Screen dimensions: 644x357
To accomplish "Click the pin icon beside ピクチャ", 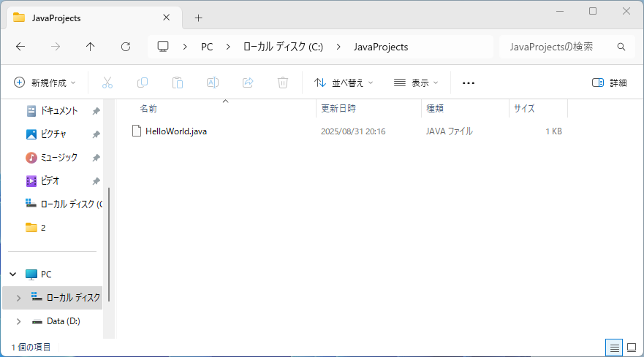I will click(96, 134).
